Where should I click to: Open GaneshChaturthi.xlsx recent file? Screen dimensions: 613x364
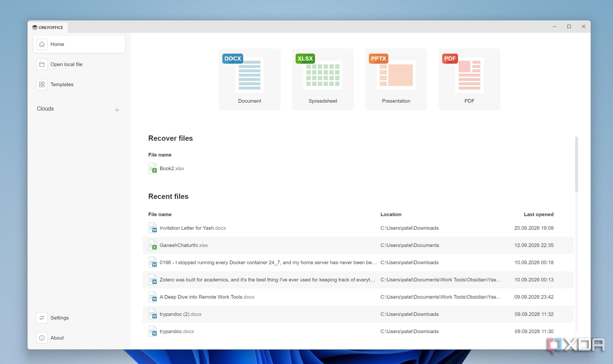coord(358,245)
